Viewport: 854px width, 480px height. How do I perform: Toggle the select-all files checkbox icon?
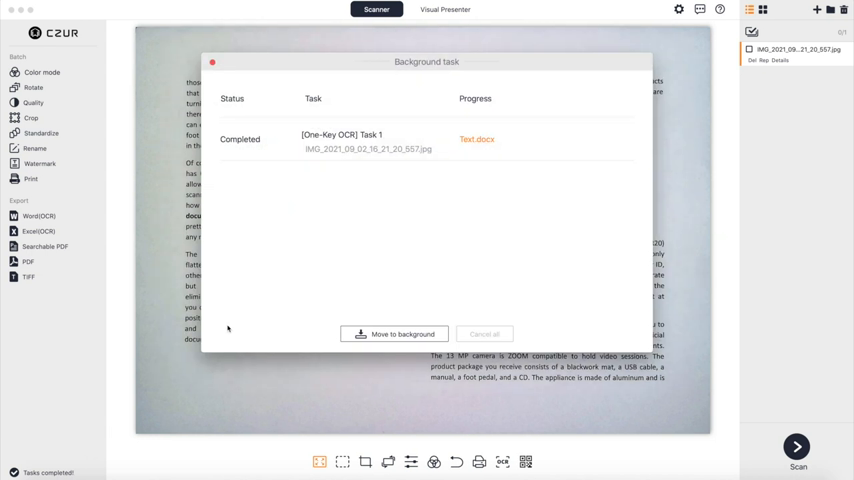click(752, 32)
